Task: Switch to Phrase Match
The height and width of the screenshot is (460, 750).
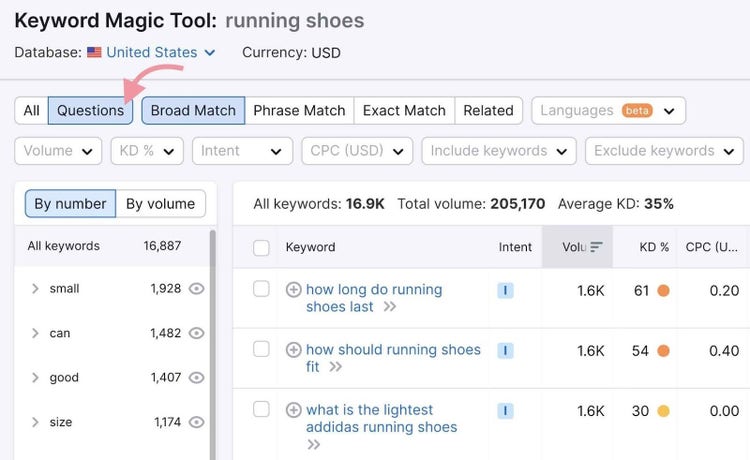Action: tap(299, 110)
